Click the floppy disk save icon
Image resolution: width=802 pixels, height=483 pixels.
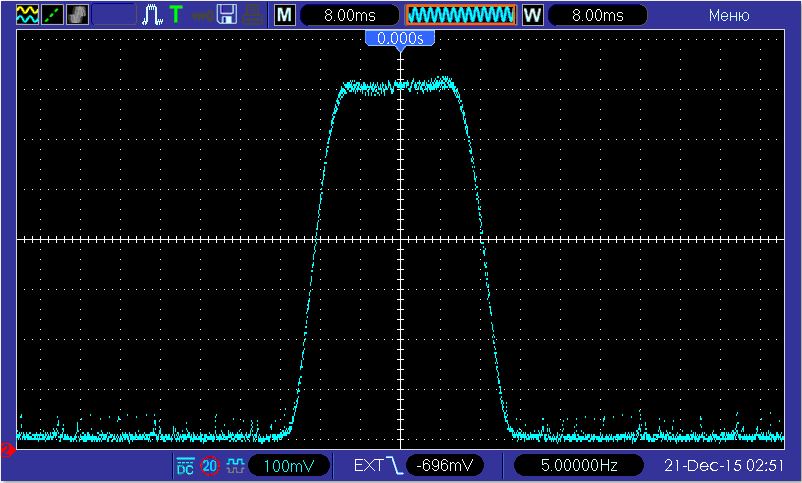coord(227,15)
